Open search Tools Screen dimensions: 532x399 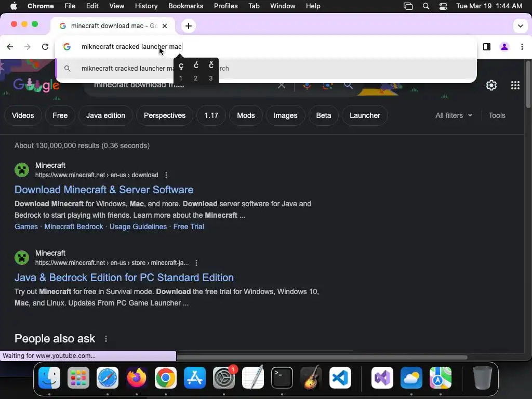pyautogui.click(x=497, y=116)
